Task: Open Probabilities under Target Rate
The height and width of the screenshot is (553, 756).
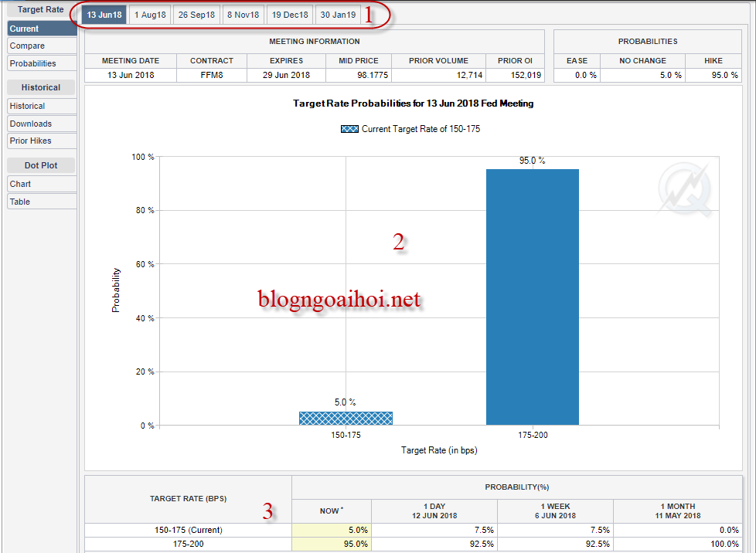Action: click(42, 63)
